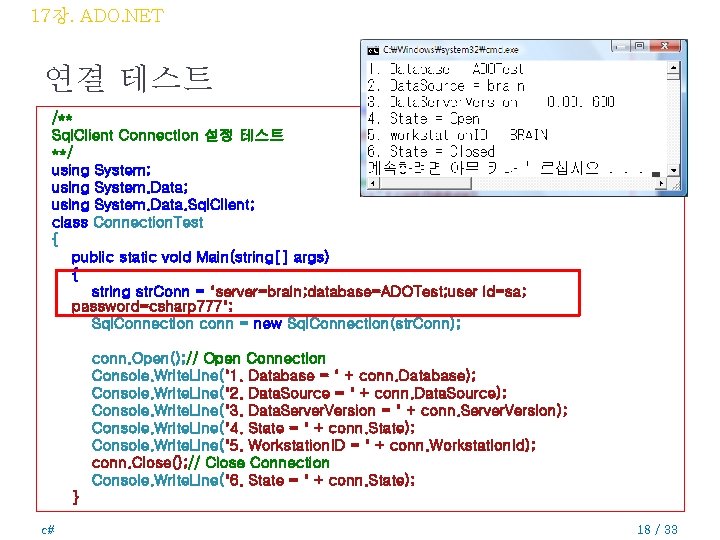Maximize the cmd.exe console window
720x540 pixels.
639,46
